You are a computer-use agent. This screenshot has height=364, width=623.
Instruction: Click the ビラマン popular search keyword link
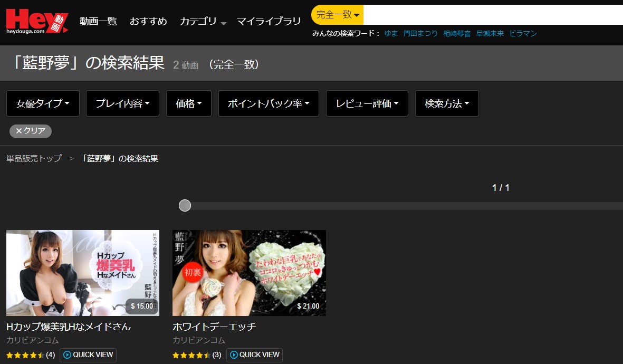[x=523, y=33]
